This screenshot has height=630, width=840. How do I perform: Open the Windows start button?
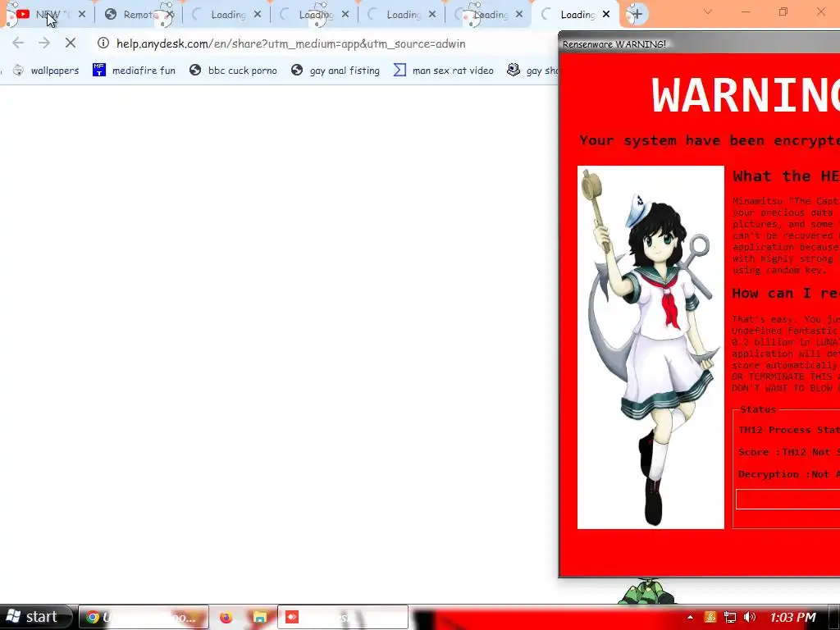coord(35,617)
